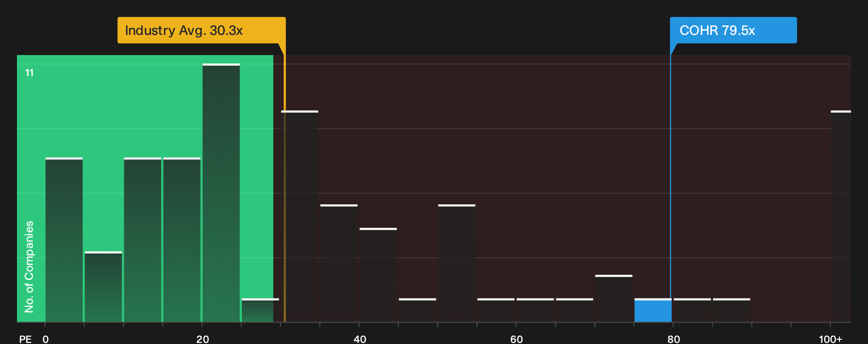The width and height of the screenshot is (868, 344).
Task: Click the small bar at PE 85-90
Action: [731, 310]
